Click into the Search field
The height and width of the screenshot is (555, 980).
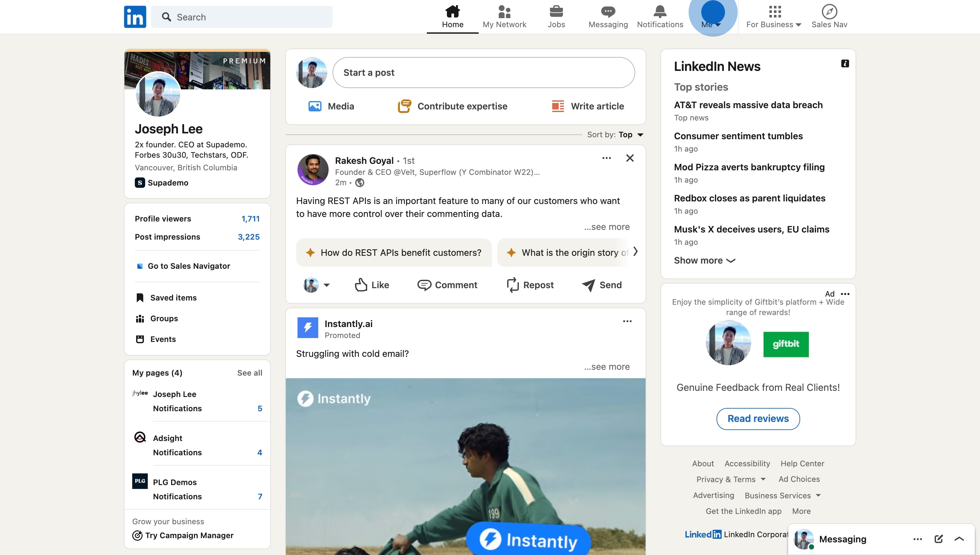241,17
